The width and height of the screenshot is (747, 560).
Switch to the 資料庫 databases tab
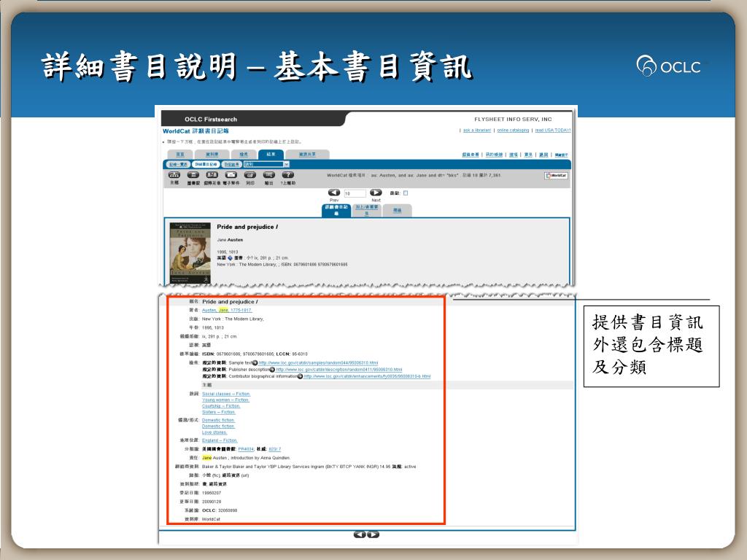point(212,155)
